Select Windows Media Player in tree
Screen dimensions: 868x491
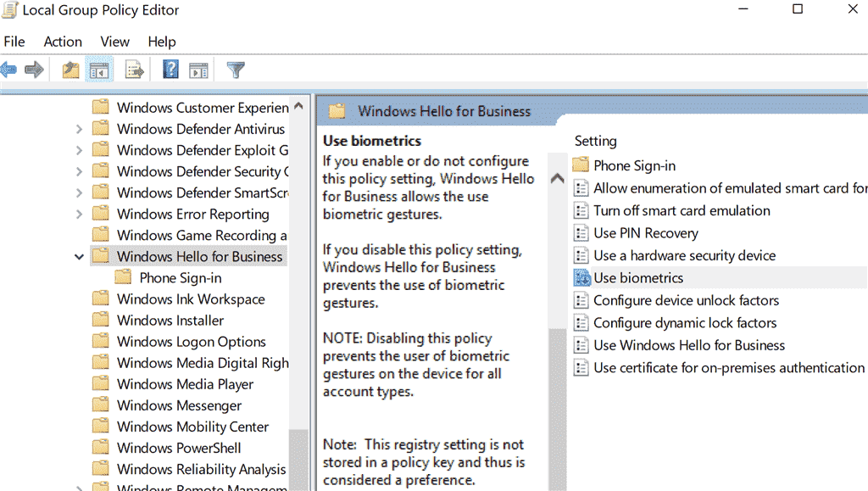tap(186, 384)
